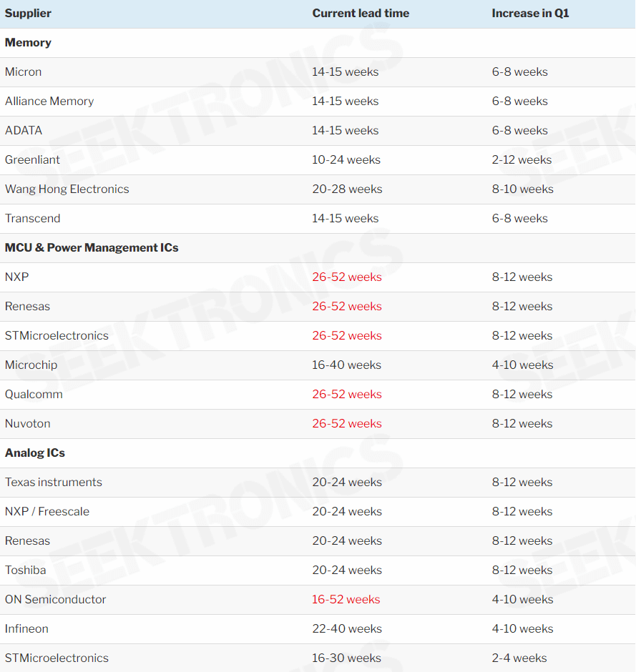Image resolution: width=636 pixels, height=672 pixels.
Task: Select Wang Hong's 20-28 weeks lead time
Action: click(347, 189)
